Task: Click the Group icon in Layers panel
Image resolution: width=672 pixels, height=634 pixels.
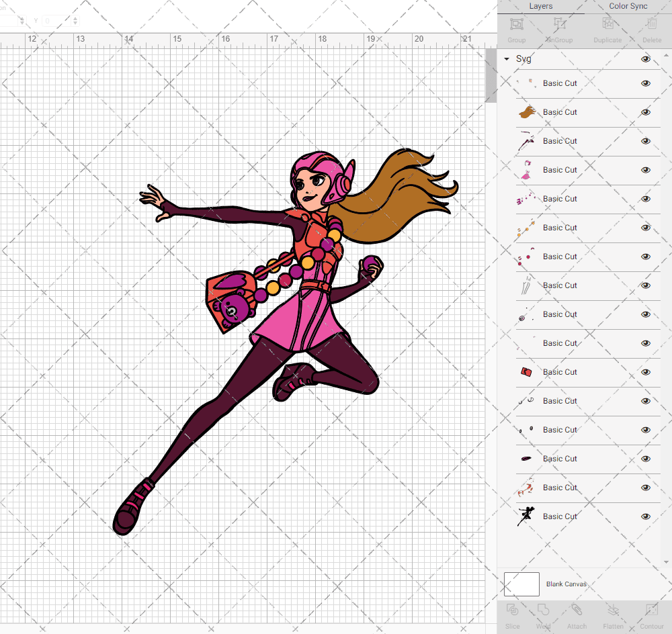Action: pos(516,24)
